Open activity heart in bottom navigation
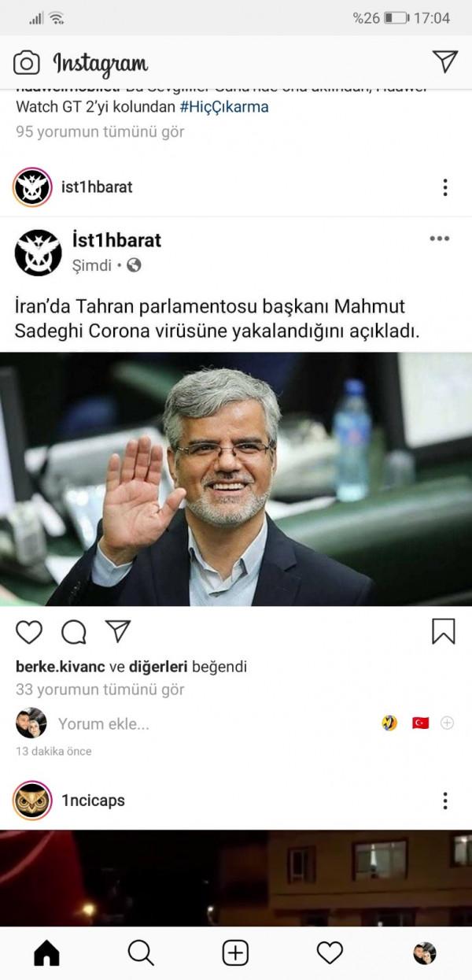 (x=330, y=953)
